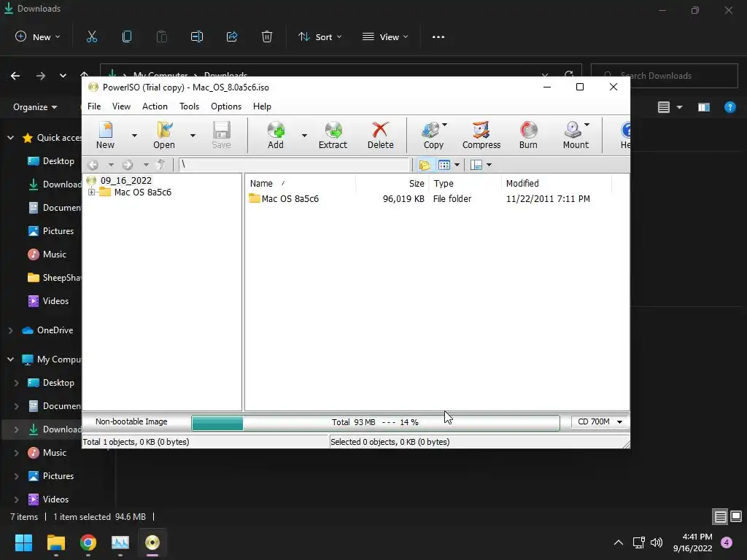This screenshot has height=560, width=747.
Task: Click the Copy disc icon
Action: click(x=433, y=135)
